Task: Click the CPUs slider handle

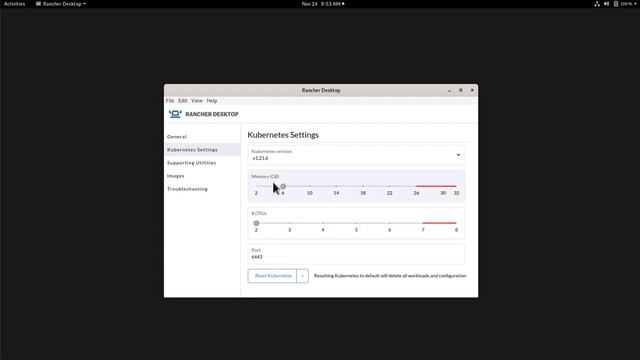Action: point(256,223)
